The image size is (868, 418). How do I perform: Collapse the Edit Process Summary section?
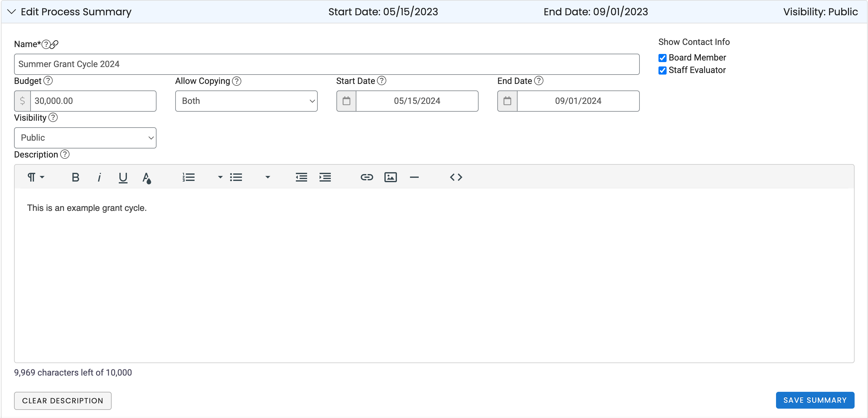pyautogui.click(x=12, y=12)
